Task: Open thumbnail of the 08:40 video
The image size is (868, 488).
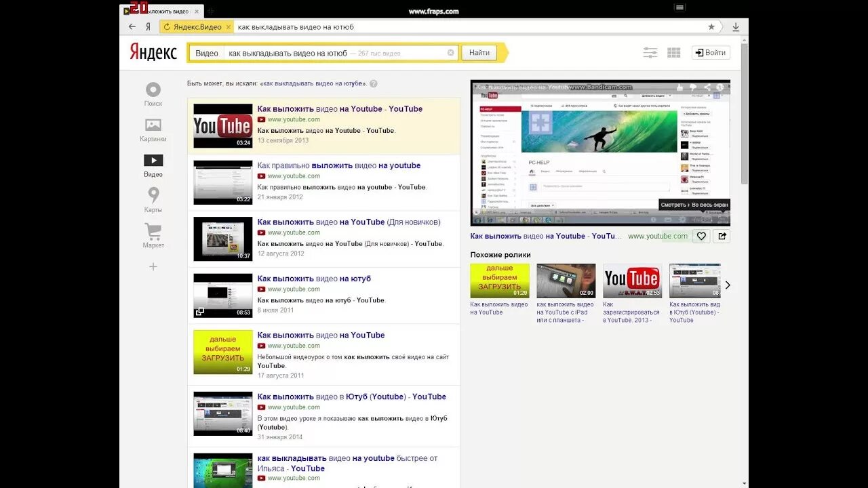Action: coord(223,413)
